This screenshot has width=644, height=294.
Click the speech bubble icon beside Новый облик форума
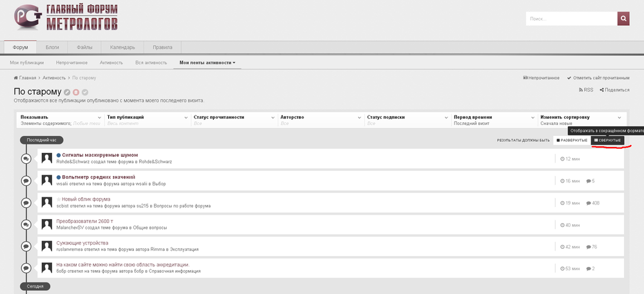(x=26, y=202)
